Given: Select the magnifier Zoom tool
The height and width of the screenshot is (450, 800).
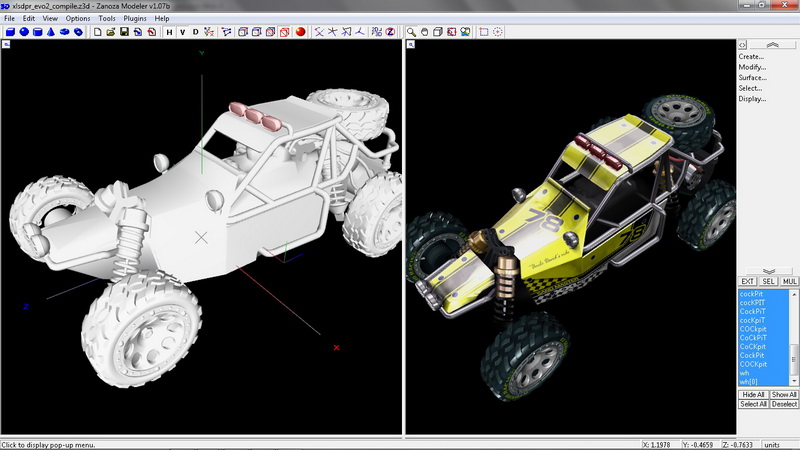Looking at the screenshot, I should 411,32.
